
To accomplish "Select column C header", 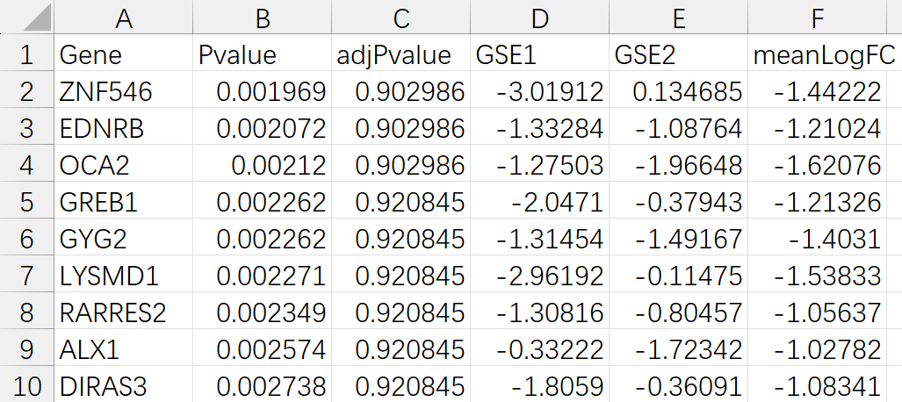I will tap(402, 17).
